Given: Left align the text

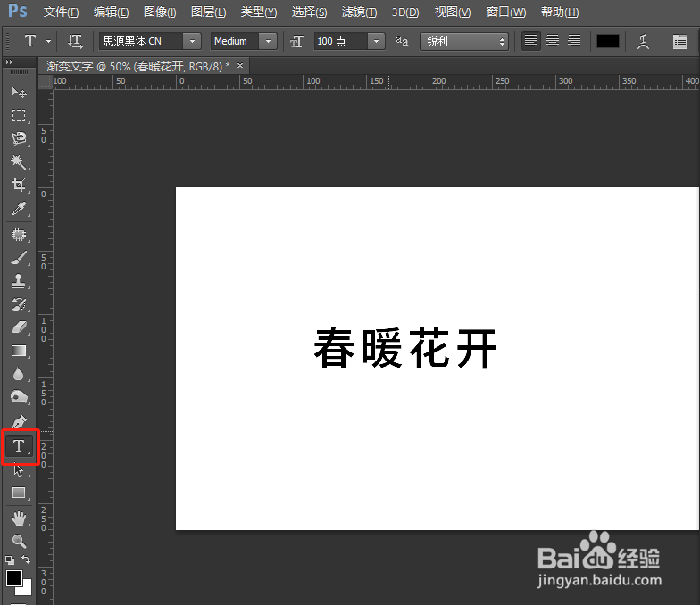Looking at the screenshot, I should [x=530, y=41].
